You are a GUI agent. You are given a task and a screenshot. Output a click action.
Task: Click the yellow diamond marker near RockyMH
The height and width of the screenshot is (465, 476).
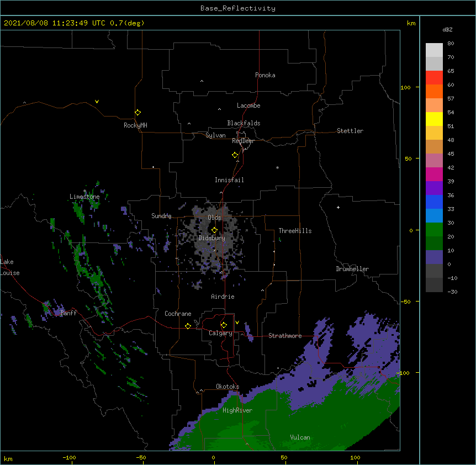(138, 113)
